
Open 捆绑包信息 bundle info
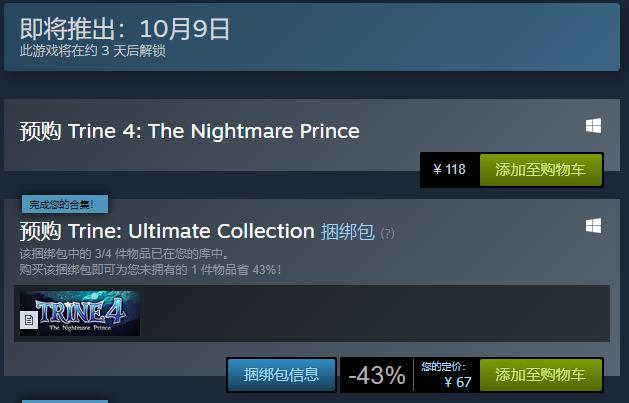pos(282,374)
